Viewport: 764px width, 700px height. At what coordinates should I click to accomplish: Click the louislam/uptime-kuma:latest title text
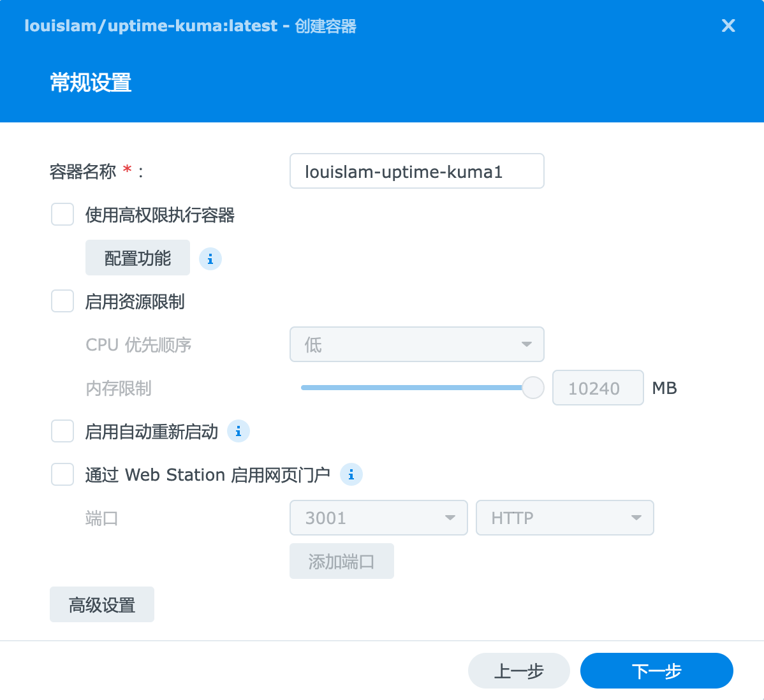click(151, 26)
